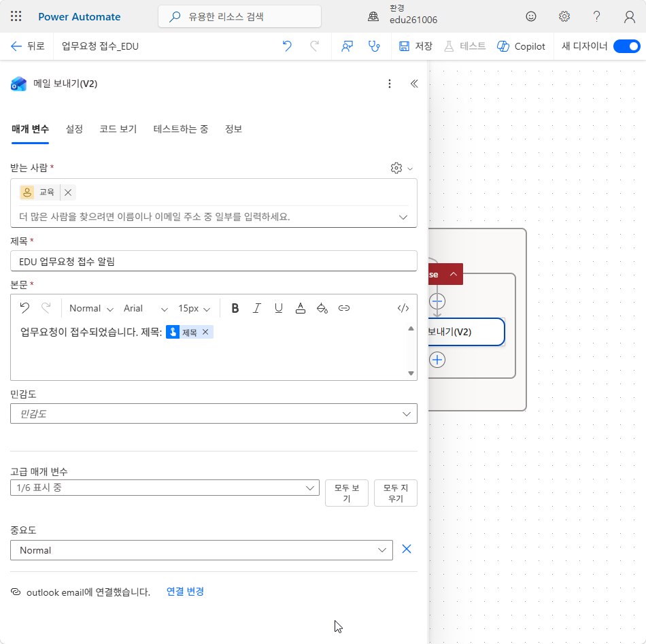Screen dimensions: 646x644
Task: Redo the flow change
Action: pos(314,46)
